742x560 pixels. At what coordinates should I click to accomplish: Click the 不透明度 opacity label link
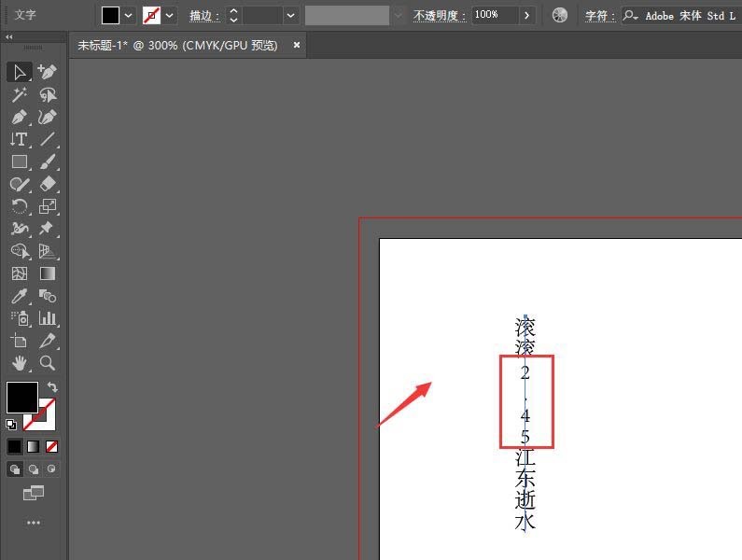click(441, 16)
